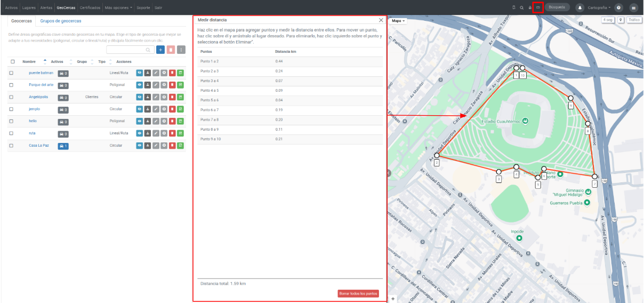The width and height of the screenshot is (644, 303).
Task: Click the pencil edit icon for hello geofence
Action: click(156, 122)
